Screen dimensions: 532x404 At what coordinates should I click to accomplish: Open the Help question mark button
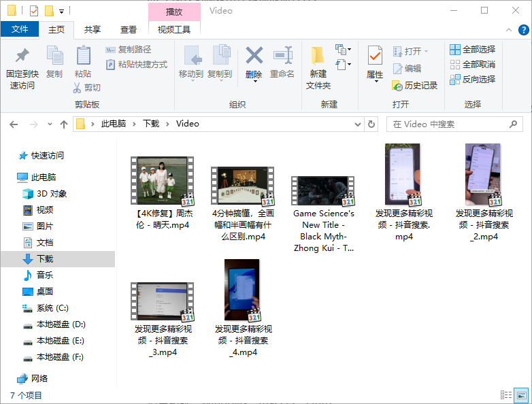524,30
